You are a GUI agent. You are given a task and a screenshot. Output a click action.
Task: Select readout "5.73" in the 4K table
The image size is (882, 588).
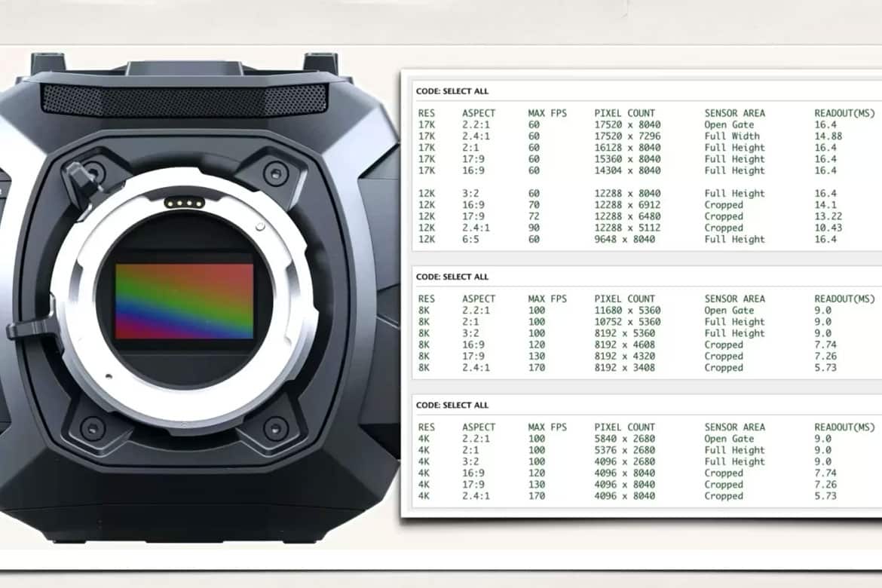coord(825,496)
